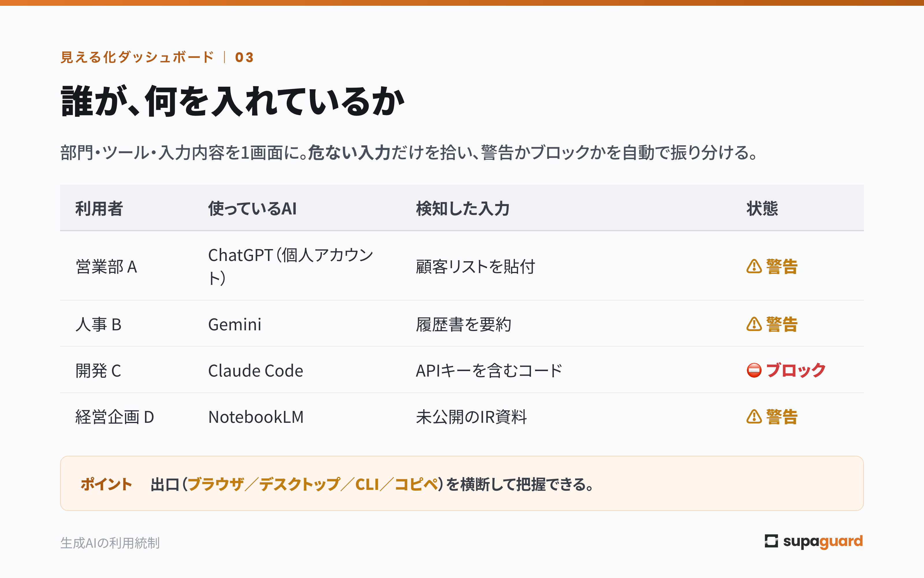The width and height of the screenshot is (924, 578).
Task: Click the 見える化ダッシュボード section label
Action: pos(137,57)
